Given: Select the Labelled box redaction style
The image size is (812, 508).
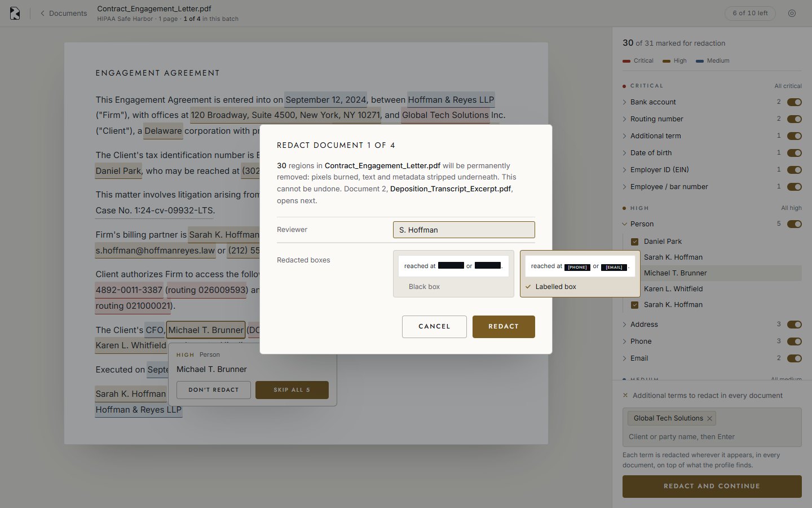Looking at the screenshot, I should pos(580,274).
